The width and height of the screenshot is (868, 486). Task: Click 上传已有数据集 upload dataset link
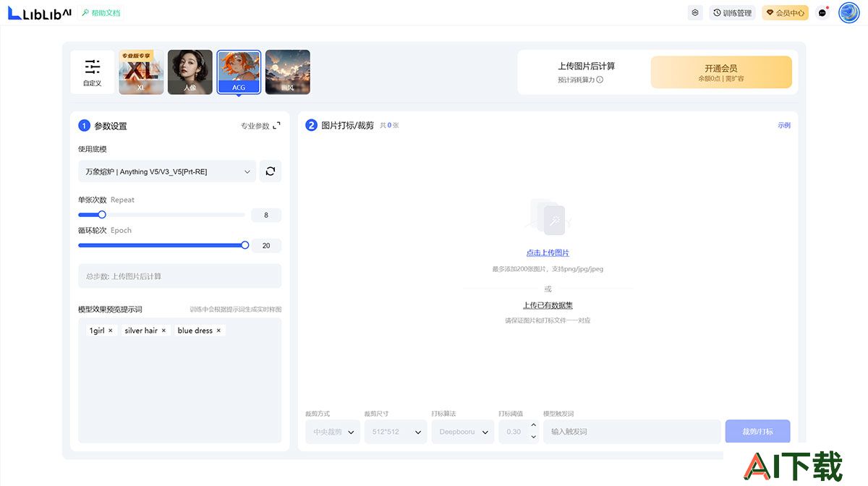(548, 305)
